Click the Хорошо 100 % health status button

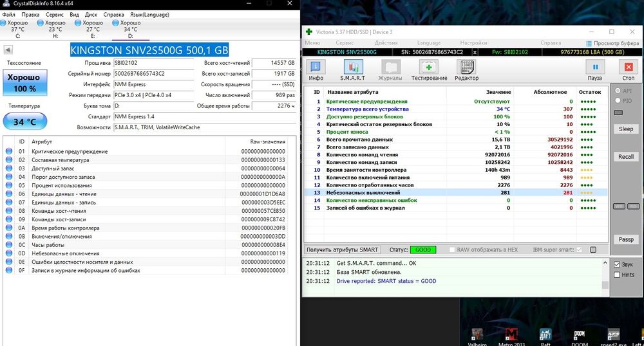click(x=25, y=82)
